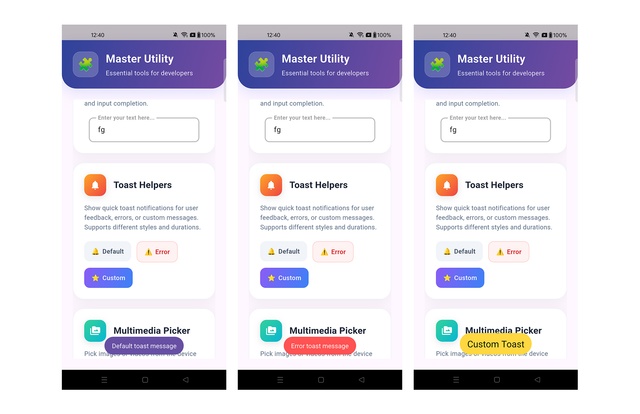Tap the red Error toast message popup
This screenshot has height=414, width=640.
pos(320,346)
